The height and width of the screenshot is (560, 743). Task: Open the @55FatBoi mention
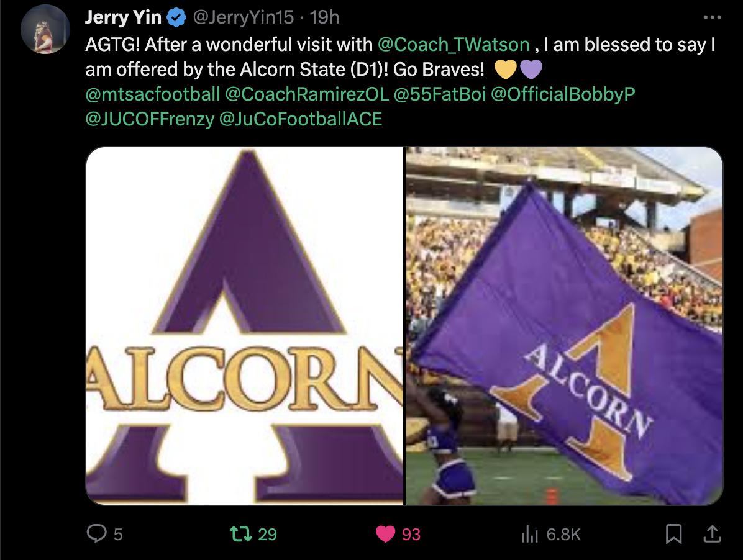440,94
